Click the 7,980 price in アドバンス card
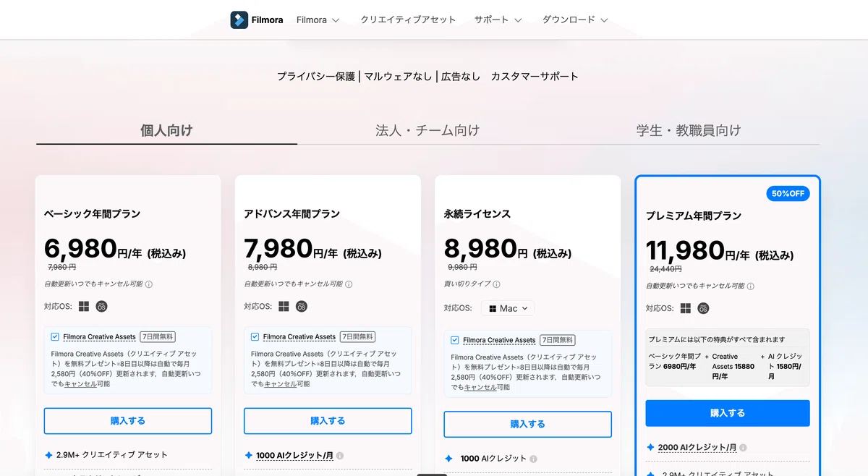The height and width of the screenshot is (476, 868). tap(278, 248)
